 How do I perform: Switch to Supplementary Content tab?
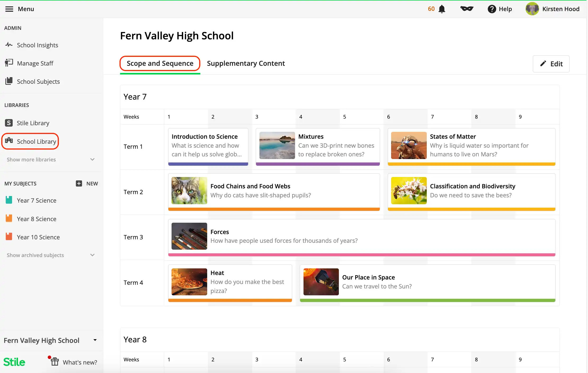[246, 63]
